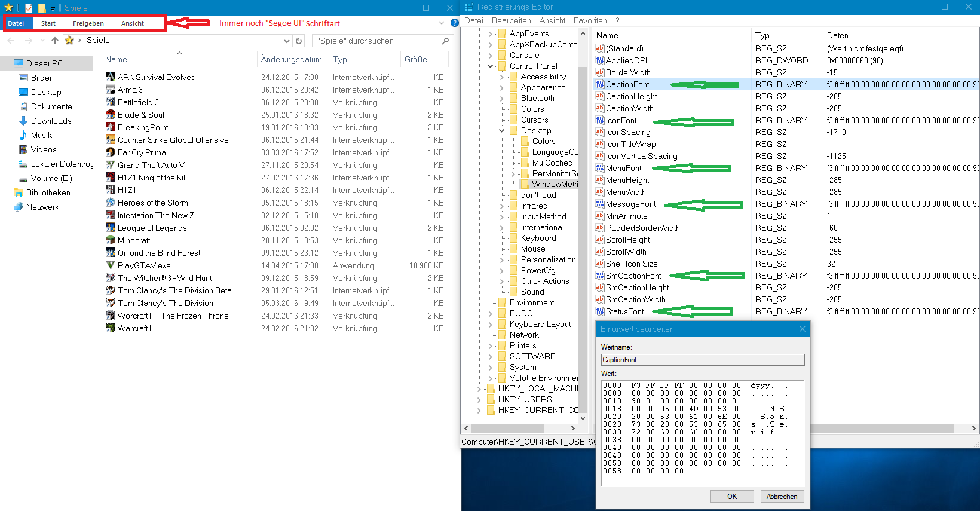
Task: Collapse the Desktop registry key
Action: tap(502, 130)
